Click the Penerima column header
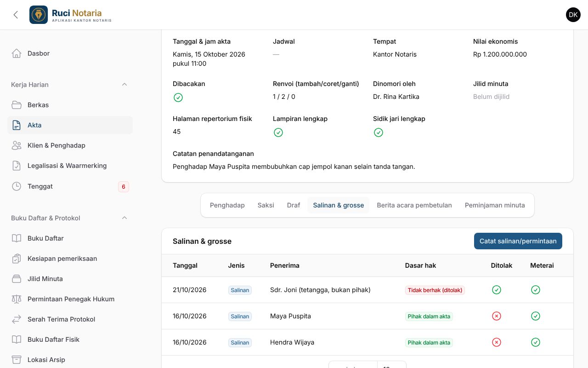588x368 pixels. [x=285, y=265]
